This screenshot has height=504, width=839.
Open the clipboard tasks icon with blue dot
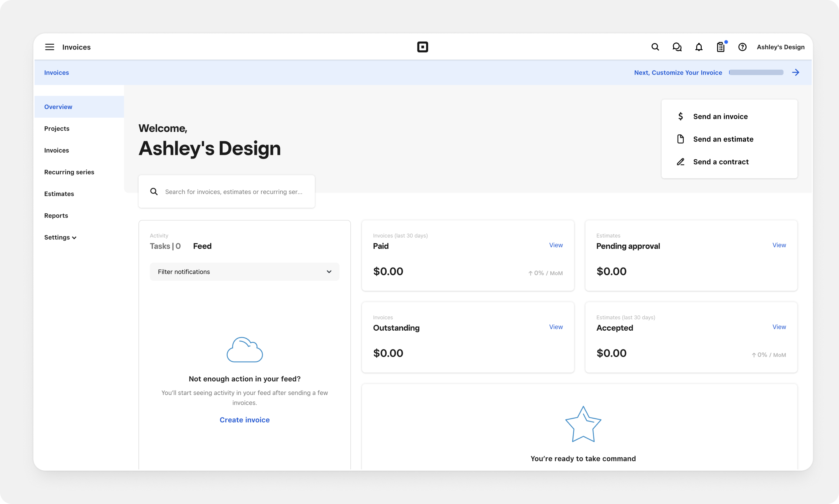(721, 47)
